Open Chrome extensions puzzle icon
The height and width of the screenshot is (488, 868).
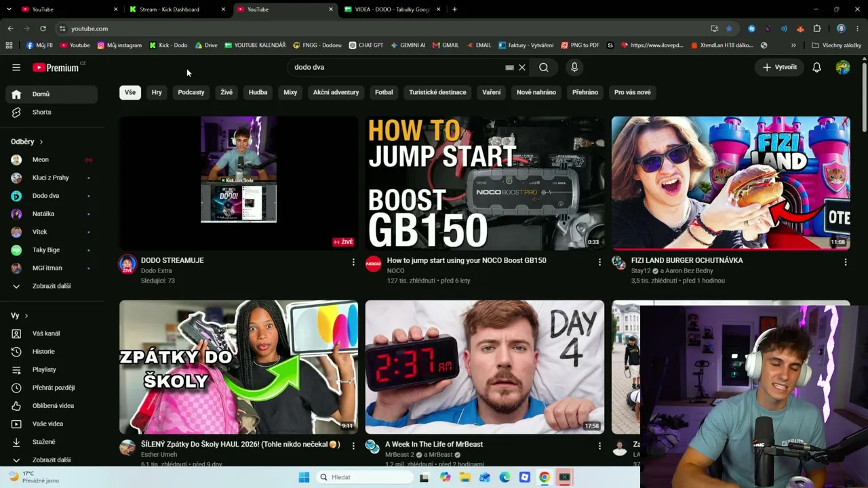[x=816, y=28]
